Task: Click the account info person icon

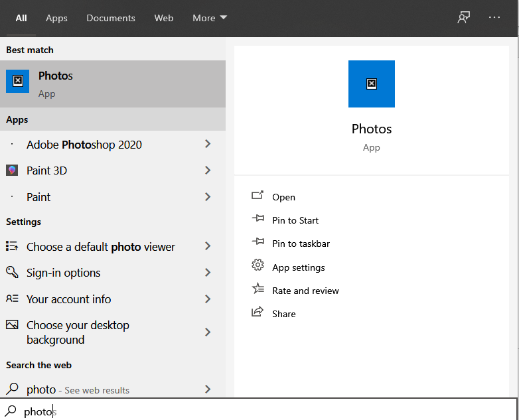Action: click(12, 299)
